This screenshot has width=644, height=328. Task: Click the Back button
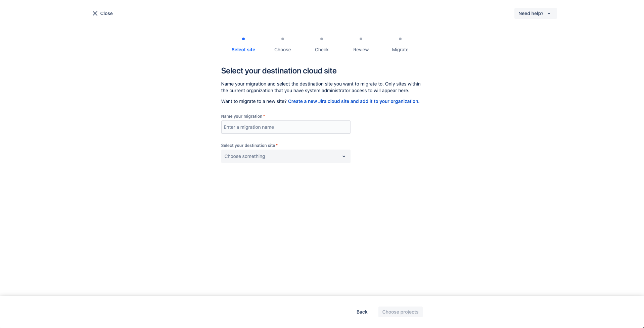(x=362, y=312)
